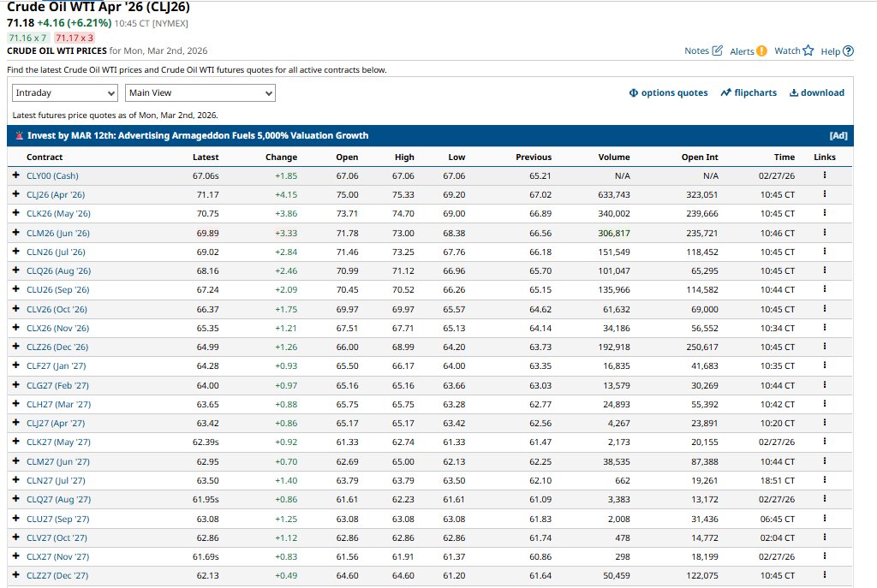This screenshot has width=877, height=588.
Task: Open links menu for CLZ26 (Dec '26) row
Action: [825, 347]
